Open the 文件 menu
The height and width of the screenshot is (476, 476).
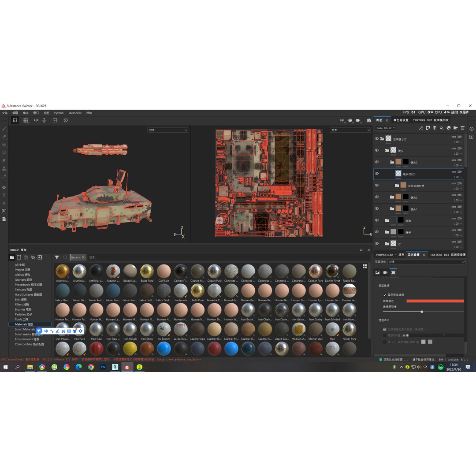click(x=5, y=113)
